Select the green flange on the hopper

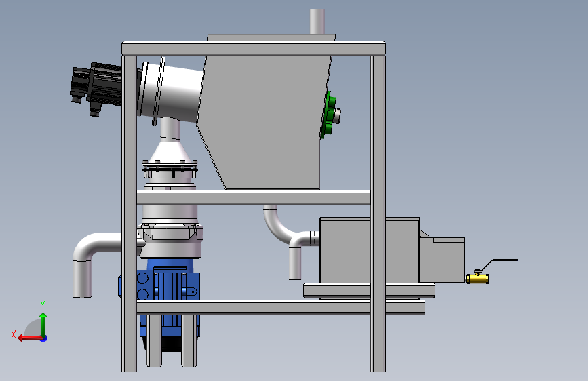coord(328,115)
